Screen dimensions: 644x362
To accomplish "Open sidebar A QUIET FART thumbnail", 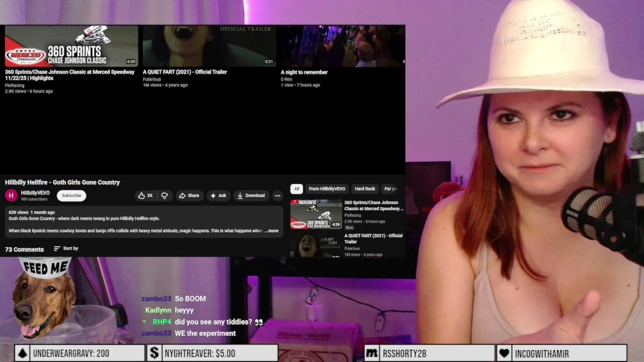I will 316,245.
